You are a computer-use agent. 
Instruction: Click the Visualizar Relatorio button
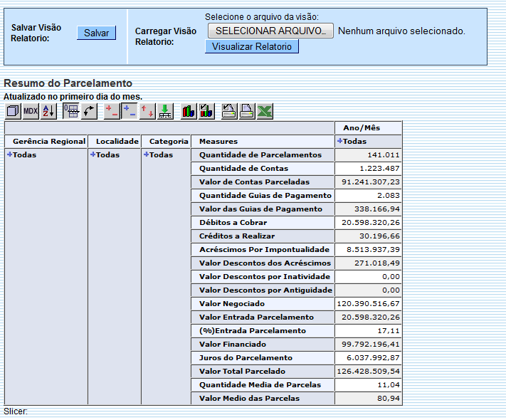click(x=252, y=46)
